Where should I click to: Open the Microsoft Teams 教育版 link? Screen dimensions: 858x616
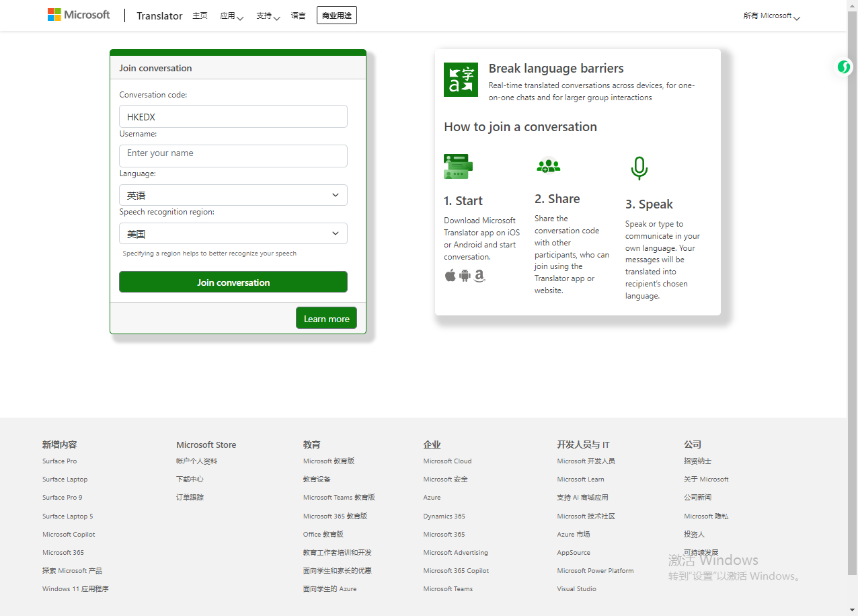pos(339,498)
